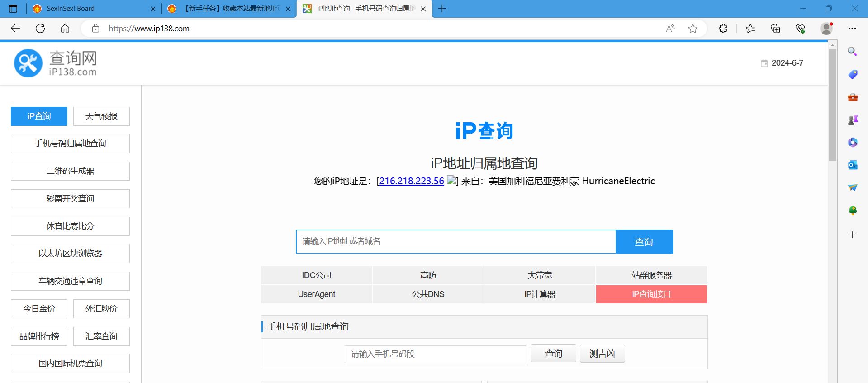Open Collections icon in toolbar
868x383 pixels.
click(x=775, y=29)
